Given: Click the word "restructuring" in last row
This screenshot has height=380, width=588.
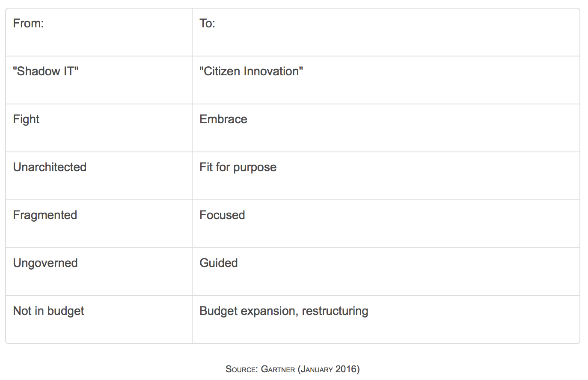Looking at the screenshot, I should [x=335, y=311].
